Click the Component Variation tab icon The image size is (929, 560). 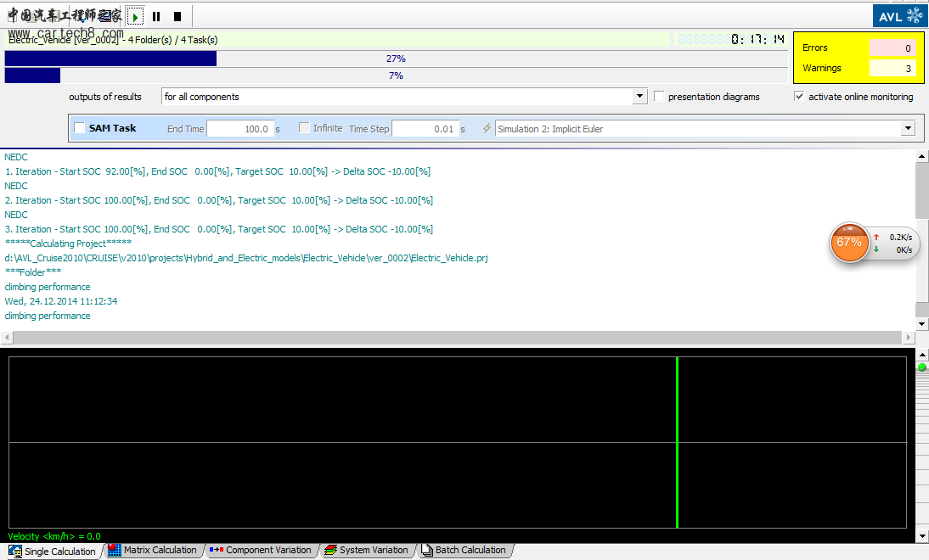pos(217,550)
